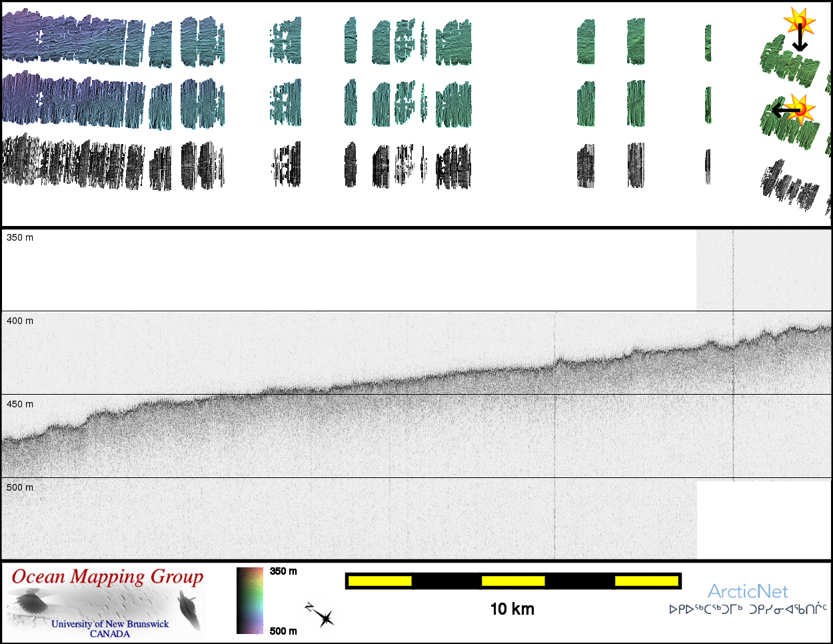The width and height of the screenshot is (833, 644).
Task: Click the Inuktitut syllabics text under ArcticNet
Action: 748,609
